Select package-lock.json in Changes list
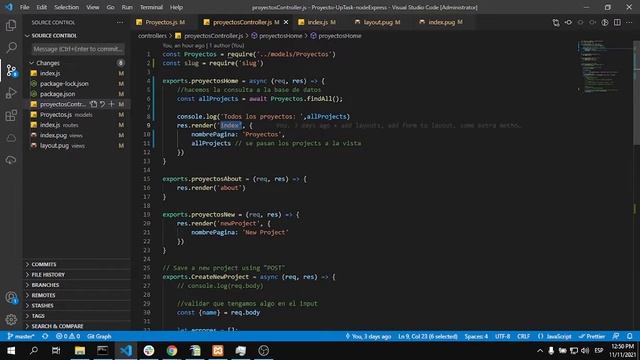 point(77,84)
